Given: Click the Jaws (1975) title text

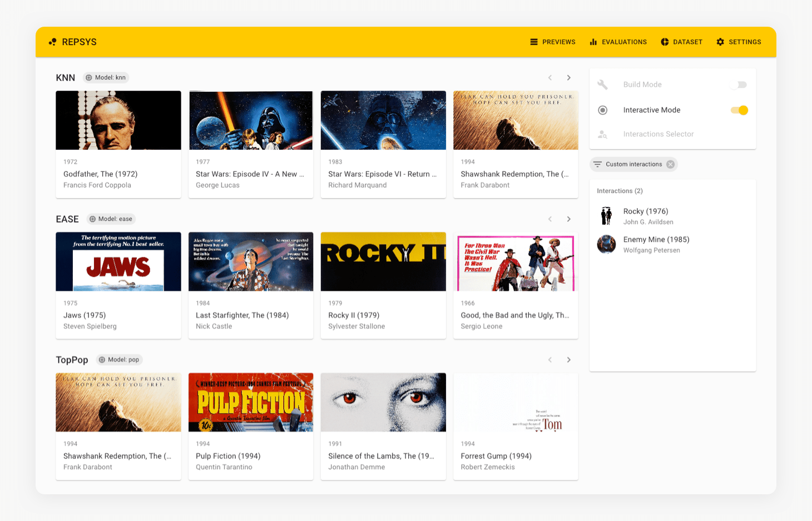Looking at the screenshot, I should [x=85, y=315].
